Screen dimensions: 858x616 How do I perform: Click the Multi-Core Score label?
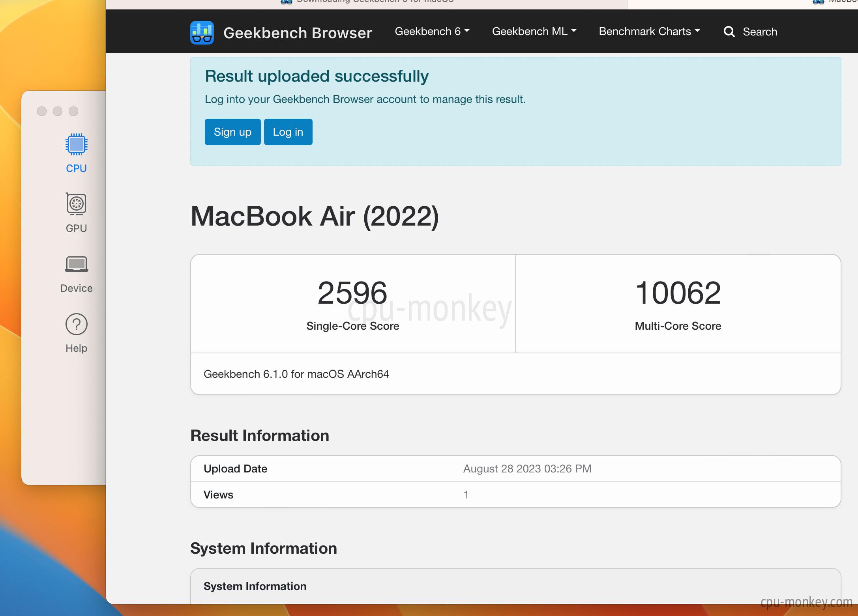tap(678, 326)
